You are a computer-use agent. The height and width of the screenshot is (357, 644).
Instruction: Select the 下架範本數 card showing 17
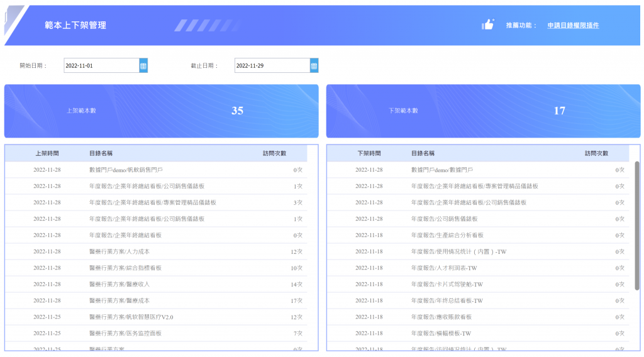484,111
